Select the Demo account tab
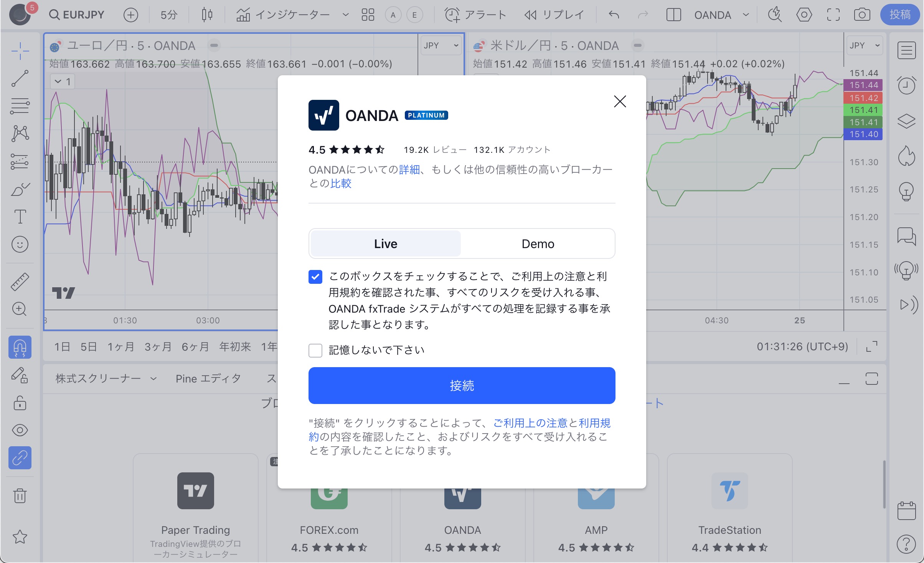The image size is (924, 563). 538,244
